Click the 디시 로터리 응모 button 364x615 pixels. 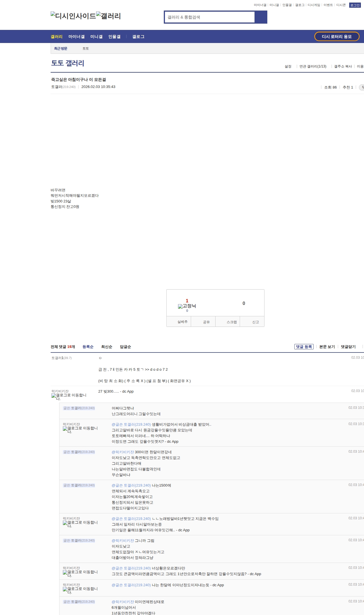pos(337,36)
